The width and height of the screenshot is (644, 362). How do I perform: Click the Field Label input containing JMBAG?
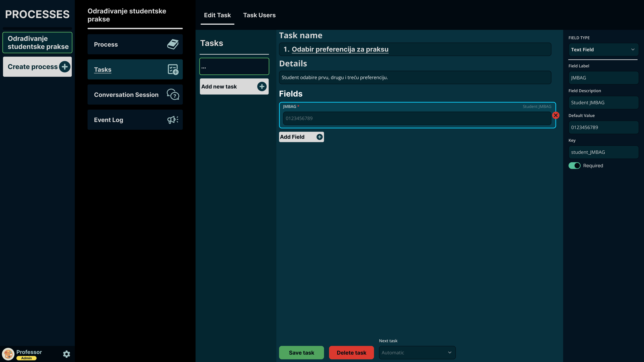[x=603, y=78]
